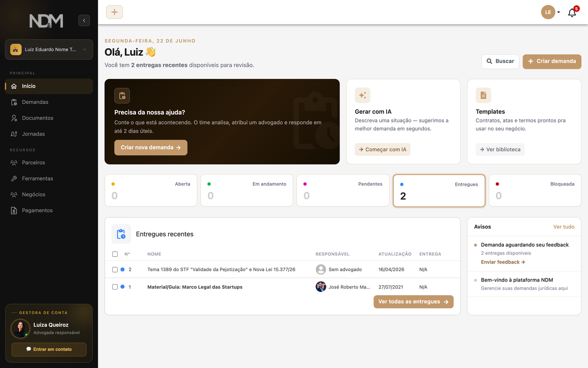Viewport: 588px width, 368px height.
Task: Click Criar nova demanda in the banner
Action: pos(151,148)
